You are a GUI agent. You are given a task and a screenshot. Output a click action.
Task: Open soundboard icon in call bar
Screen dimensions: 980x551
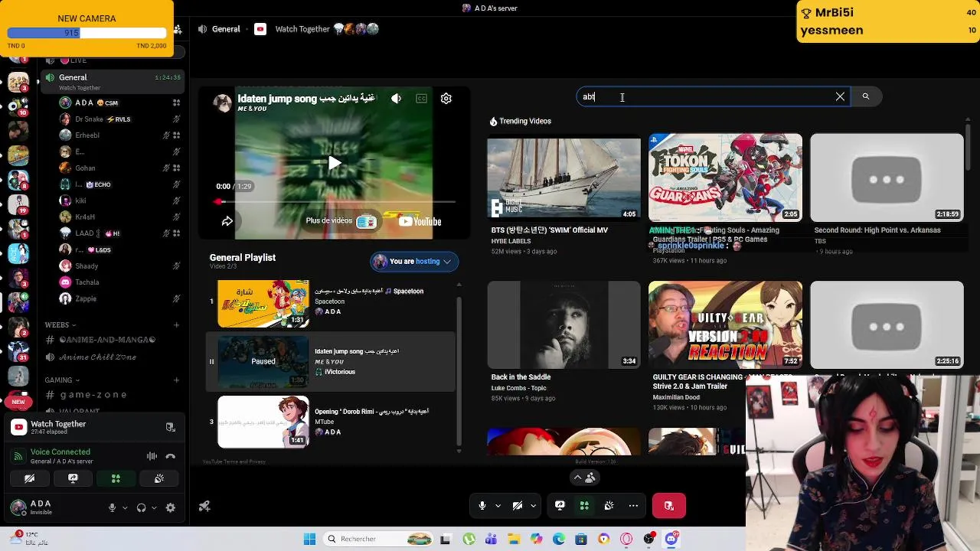(609, 506)
